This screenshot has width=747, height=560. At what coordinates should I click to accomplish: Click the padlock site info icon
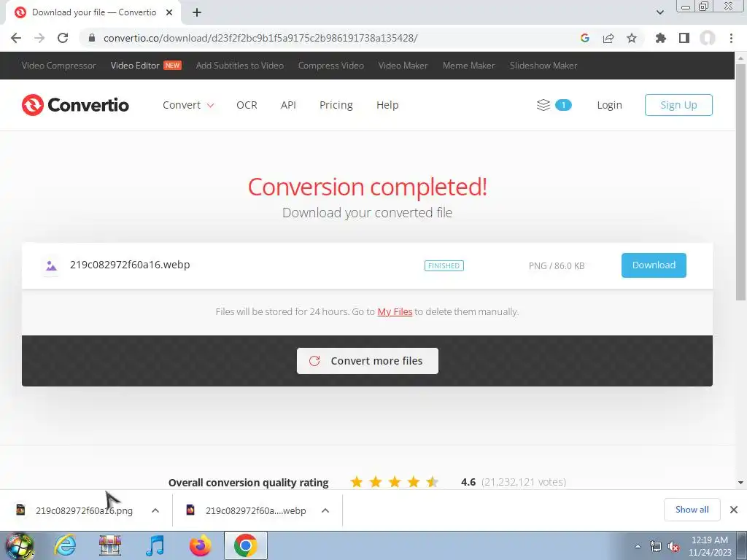(x=92, y=38)
